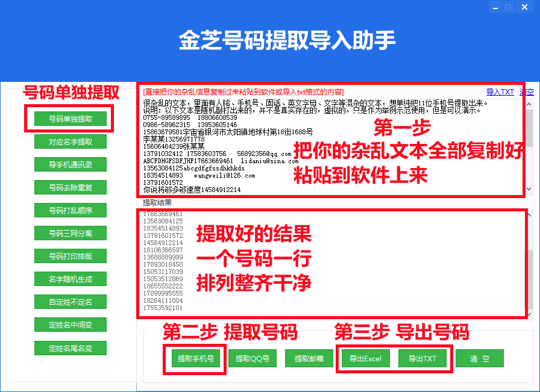Select result row 18264111004
Image resolution: width=540 pixels, height=392 pixels.
[x=163, y=300]
